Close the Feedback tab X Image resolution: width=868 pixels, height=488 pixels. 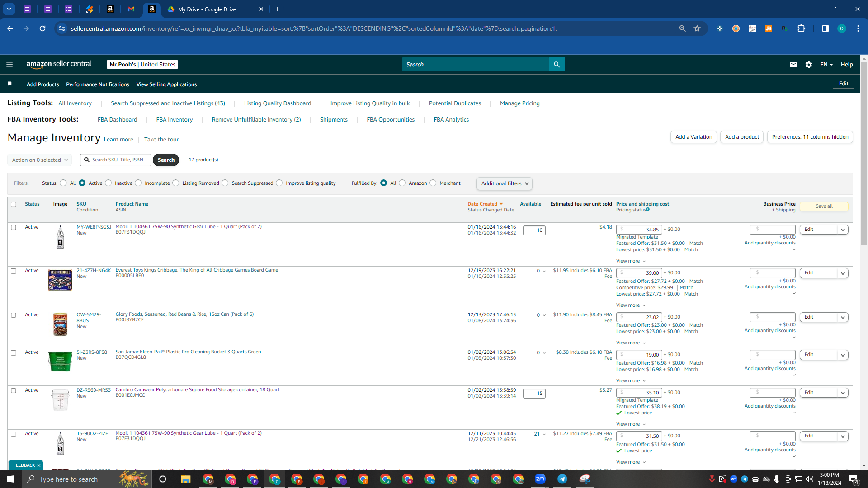point(39,465)
